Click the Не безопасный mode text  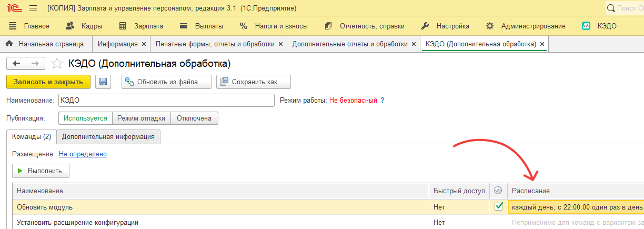point(353,100)
